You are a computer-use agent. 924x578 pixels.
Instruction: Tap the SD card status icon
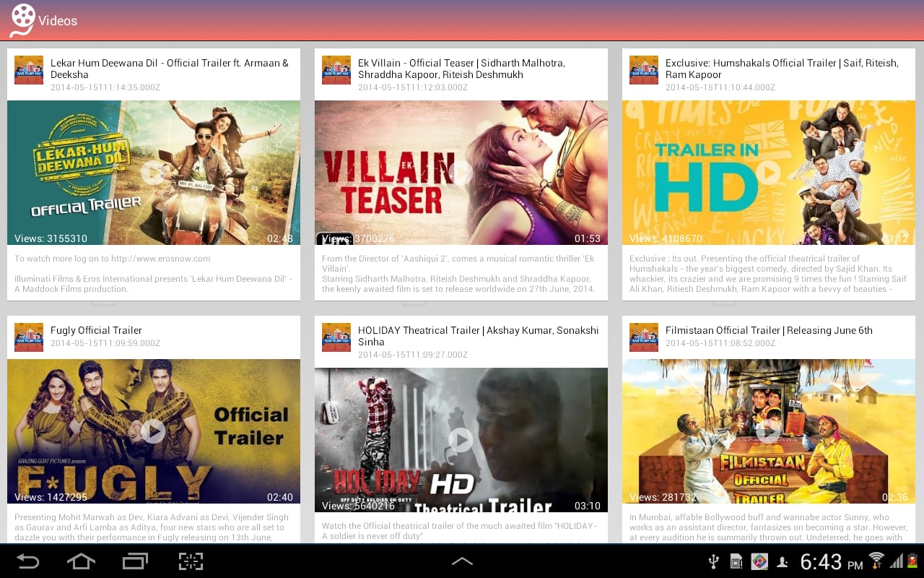(736, 561)
